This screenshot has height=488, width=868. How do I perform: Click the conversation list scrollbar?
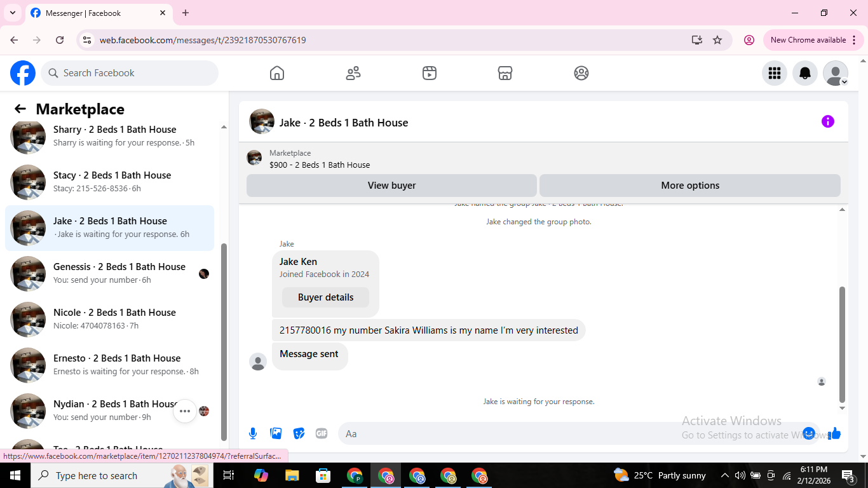[x=224, y=342]
